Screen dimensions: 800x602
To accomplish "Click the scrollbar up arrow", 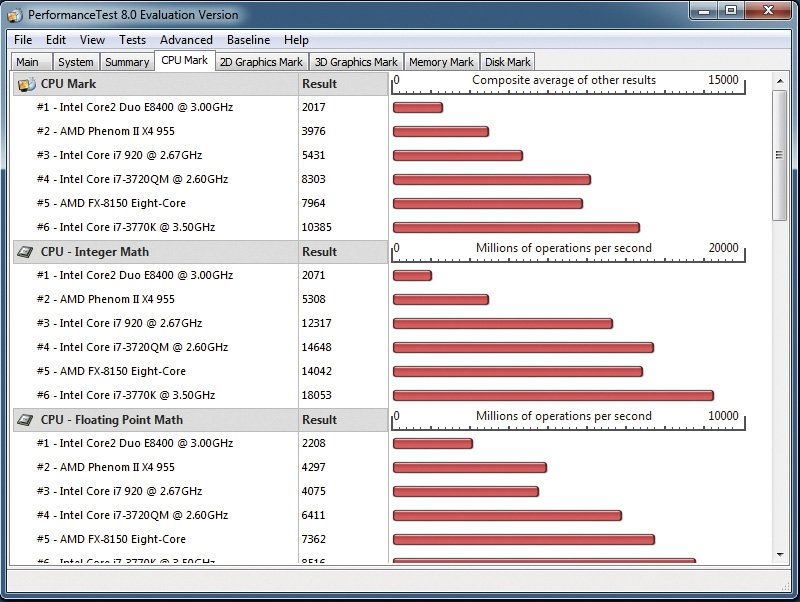I will click(x=780, y=81).
